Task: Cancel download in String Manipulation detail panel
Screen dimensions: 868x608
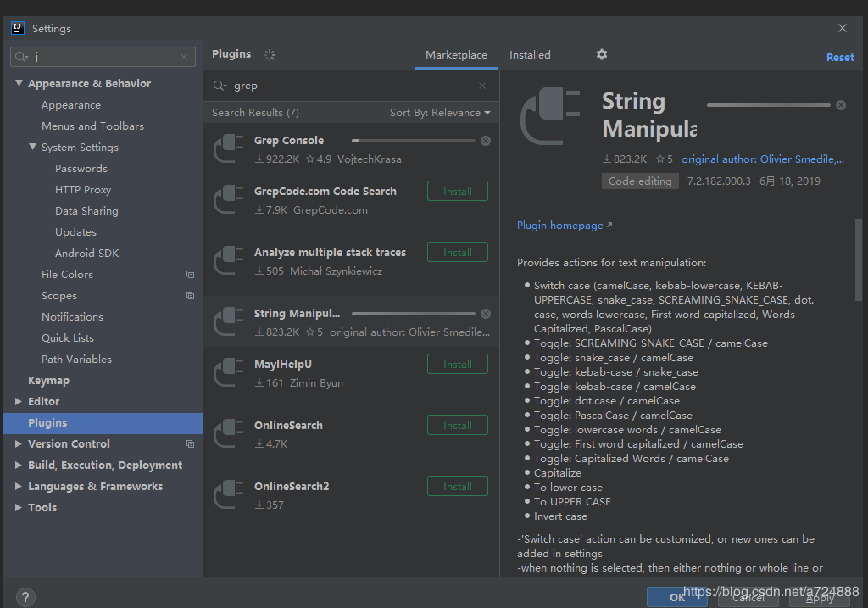Action: pyautogui.click(x=841, y=105)
